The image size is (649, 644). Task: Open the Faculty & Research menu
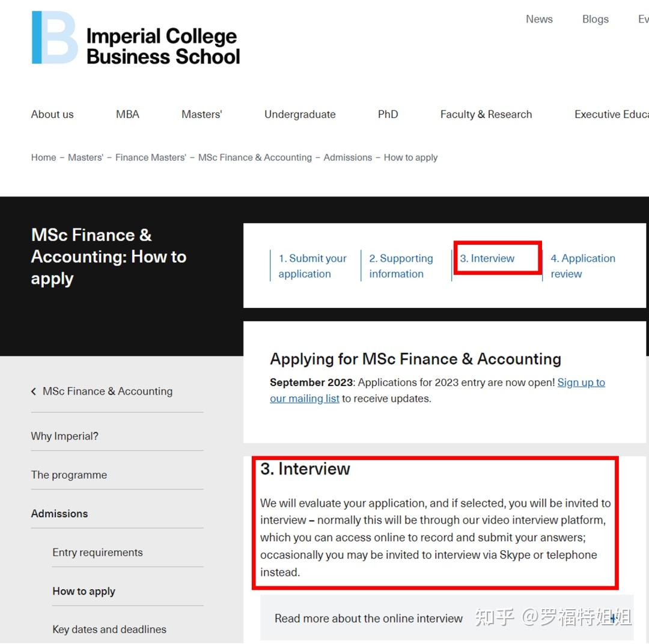pyautogui.click(x=486, y=114)
